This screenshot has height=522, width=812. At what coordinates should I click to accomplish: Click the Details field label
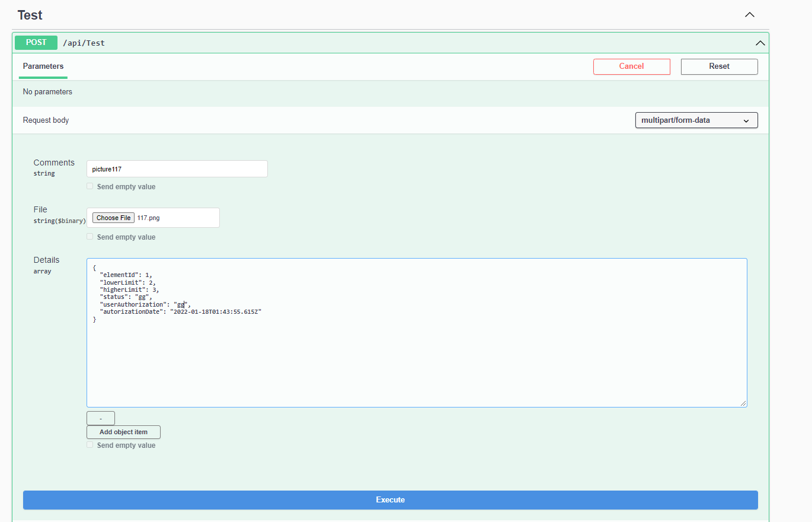(x=46, y=260)
